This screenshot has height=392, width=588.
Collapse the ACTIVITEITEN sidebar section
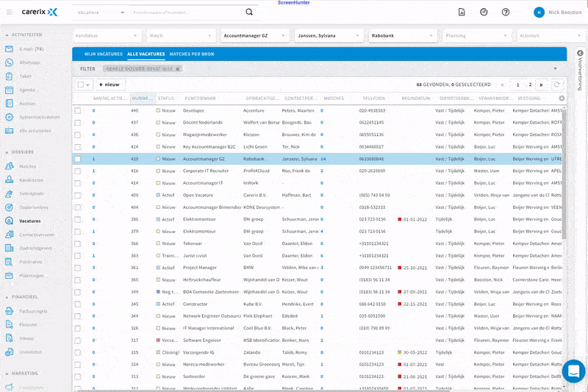pyautogui.click(x=7, y=35)
